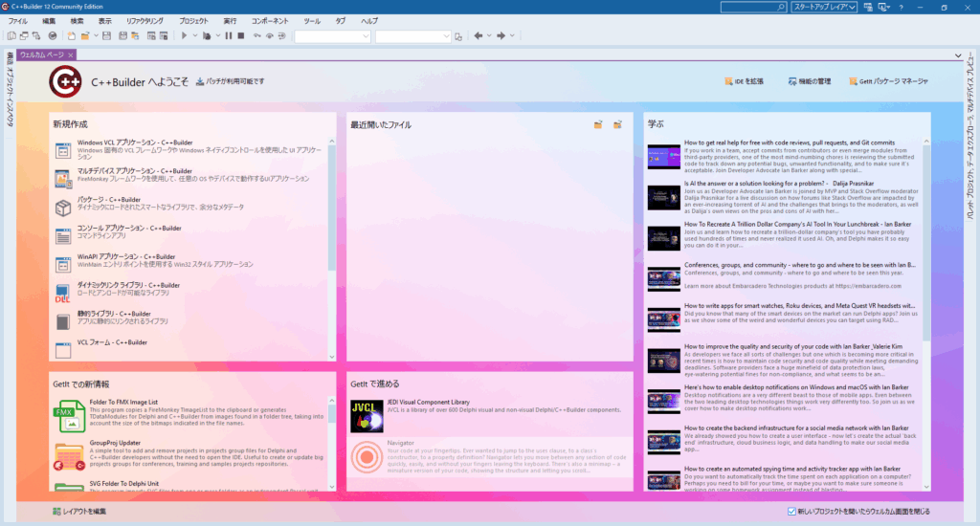Viewport: 980px width, 526px height.
Task: Click the SVG Folder To Delphi Unit title
Action: (123, 484)
